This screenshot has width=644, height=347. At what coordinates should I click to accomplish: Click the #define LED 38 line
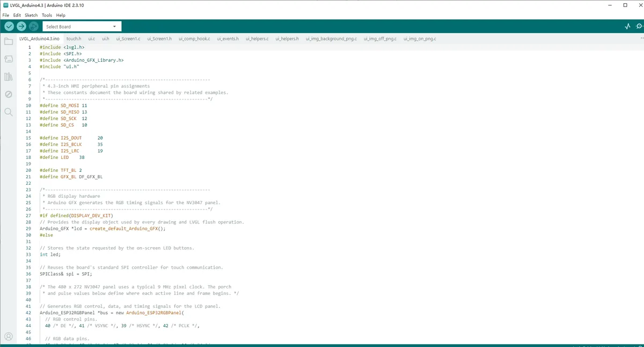point(62,157)
